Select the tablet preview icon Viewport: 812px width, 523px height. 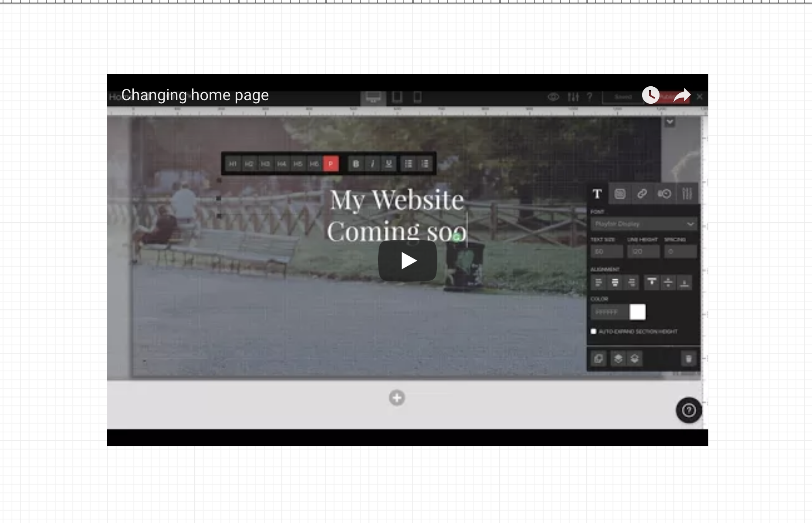pyautogui.click(x=397, y=97)
